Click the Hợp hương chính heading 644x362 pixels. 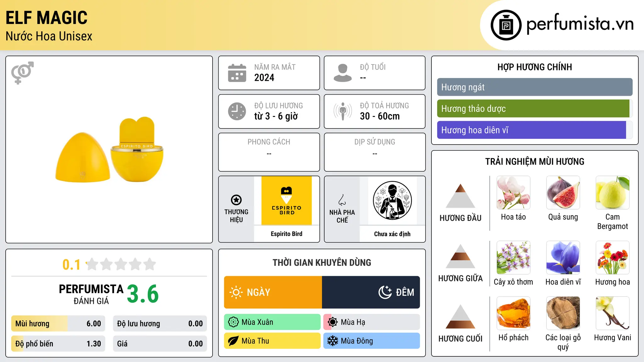point(535,67)
